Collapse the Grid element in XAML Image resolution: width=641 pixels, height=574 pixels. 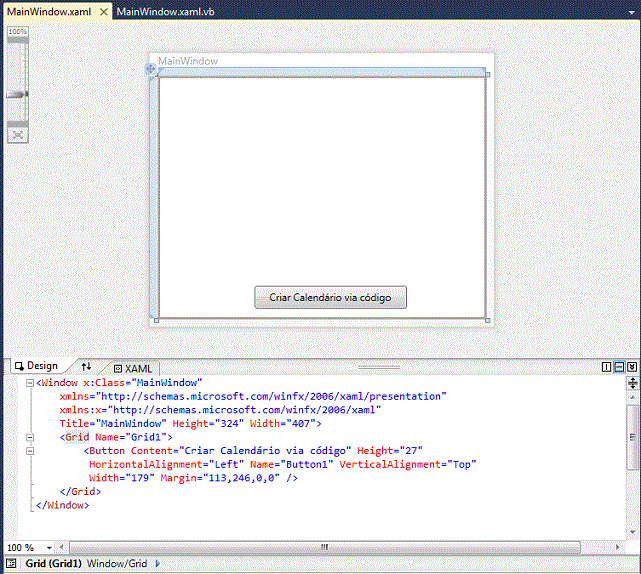(x=30, y=437)
